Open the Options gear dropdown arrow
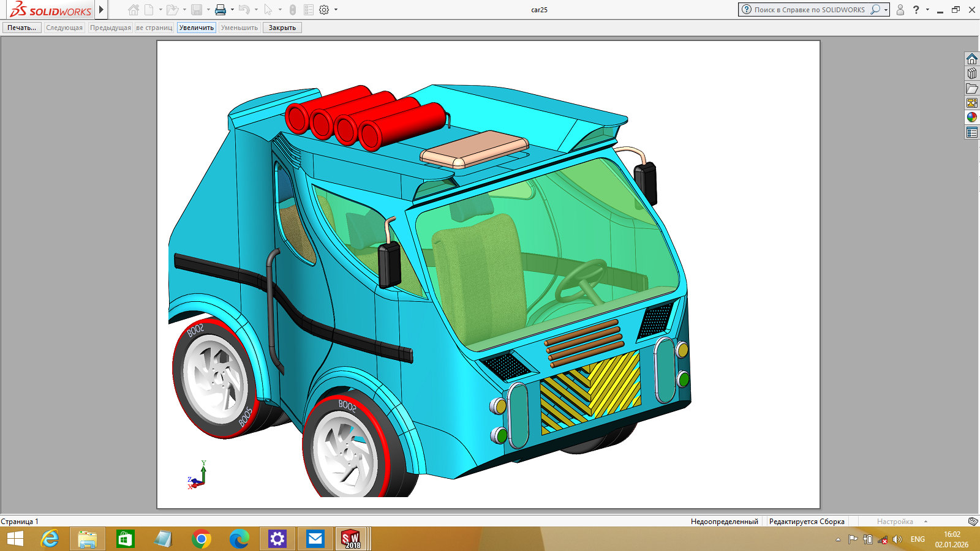 (336, 10)
